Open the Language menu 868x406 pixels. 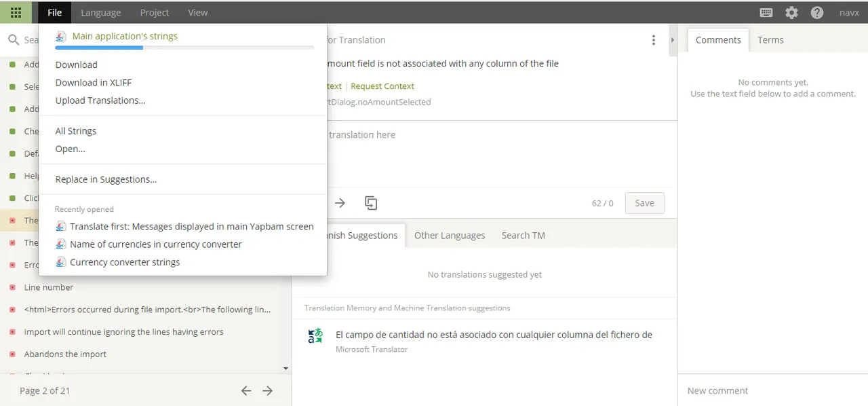coord(101,12)
